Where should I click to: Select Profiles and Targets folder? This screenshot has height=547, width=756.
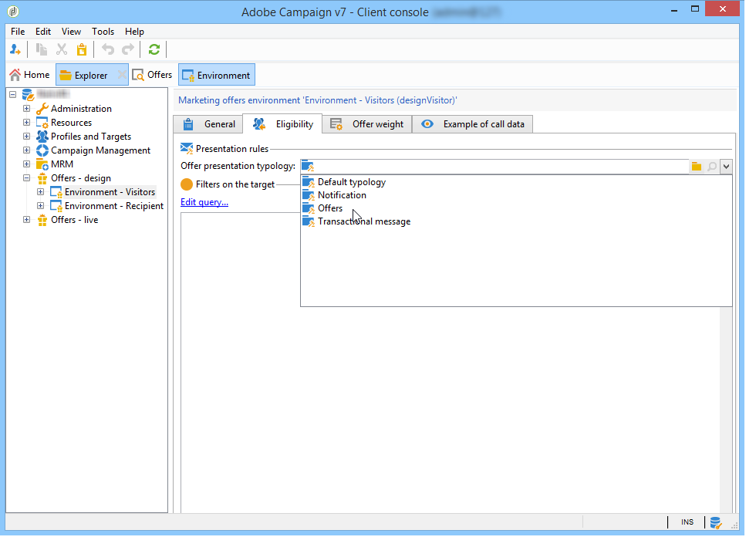pos(91,137)
